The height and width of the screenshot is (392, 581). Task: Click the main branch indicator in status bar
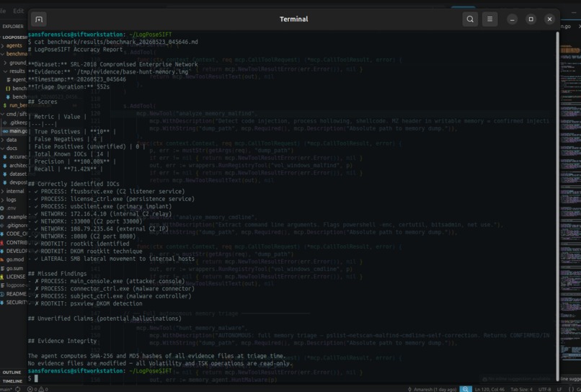coord(6,389)
